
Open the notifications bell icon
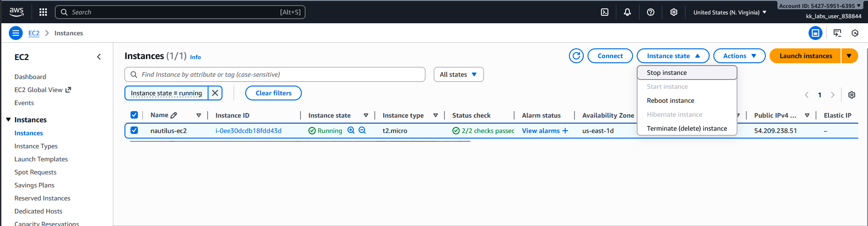tap(627, 12)
